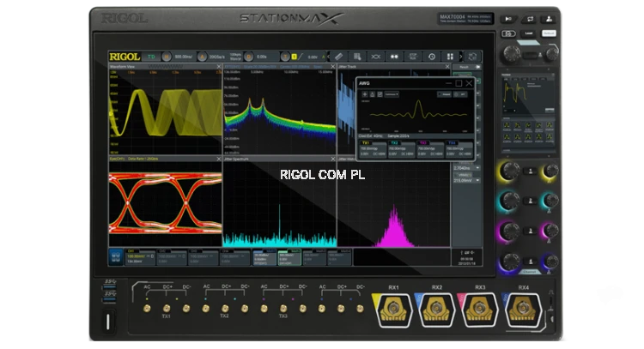Click the third icon in AWG toolbar
Image resolution: width=644 pixels, height=349 pixels.
(x=380, y=94)
